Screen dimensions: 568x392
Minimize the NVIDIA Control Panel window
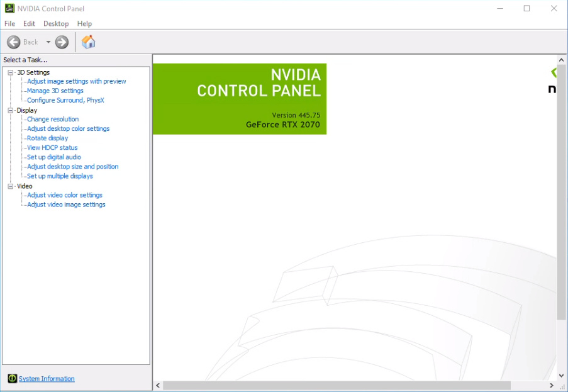[500, 8]
